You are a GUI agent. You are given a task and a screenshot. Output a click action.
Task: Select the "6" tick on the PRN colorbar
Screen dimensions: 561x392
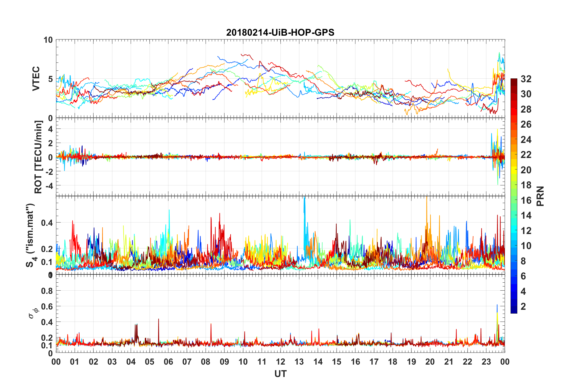(x=524, y=276)
